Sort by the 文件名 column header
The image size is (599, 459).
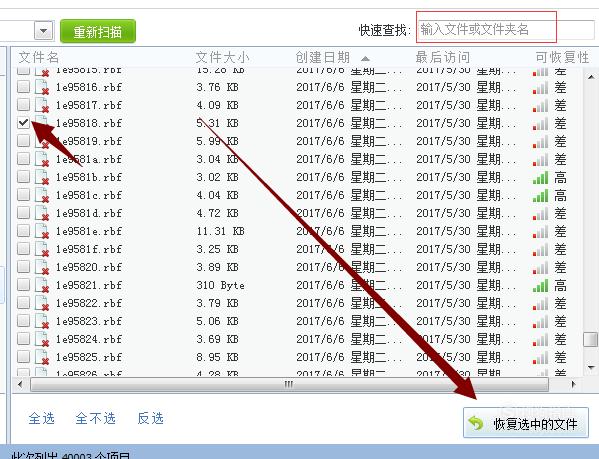pyautogui.click(x=39, y=57)
